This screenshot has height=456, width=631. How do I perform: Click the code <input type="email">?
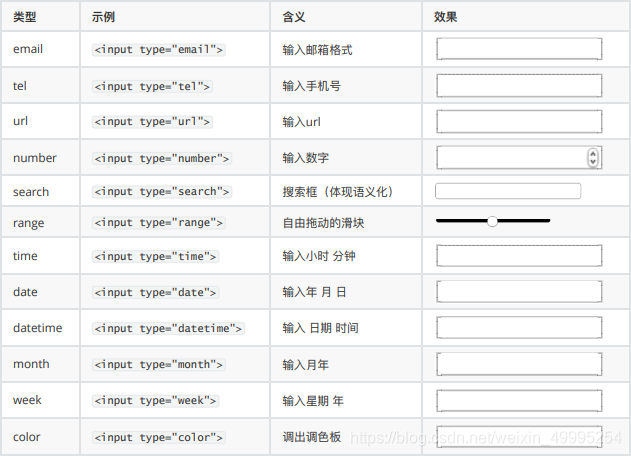(159, 50)
